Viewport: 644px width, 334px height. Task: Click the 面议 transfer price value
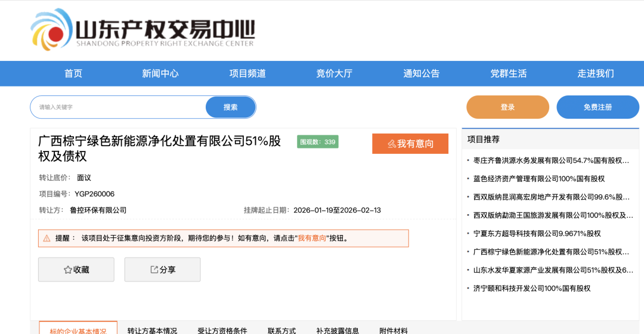coord(84,178)
